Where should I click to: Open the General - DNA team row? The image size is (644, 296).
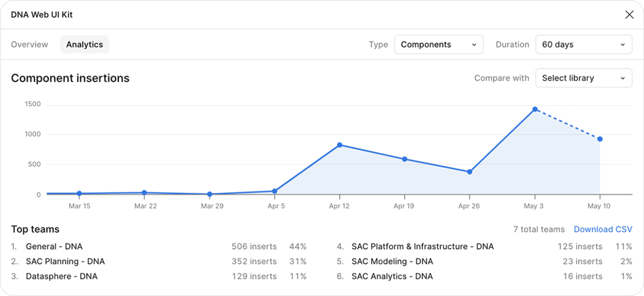coord(54,246)
